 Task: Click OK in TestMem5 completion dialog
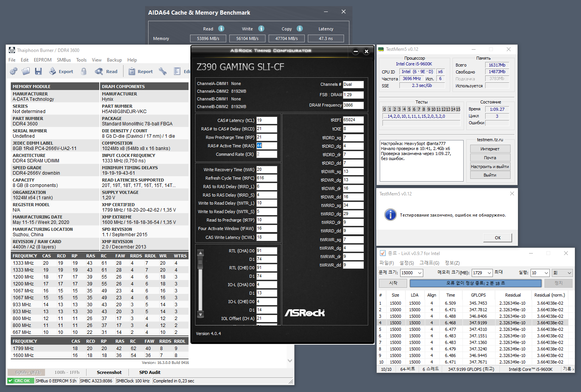(x=498, y=238)
